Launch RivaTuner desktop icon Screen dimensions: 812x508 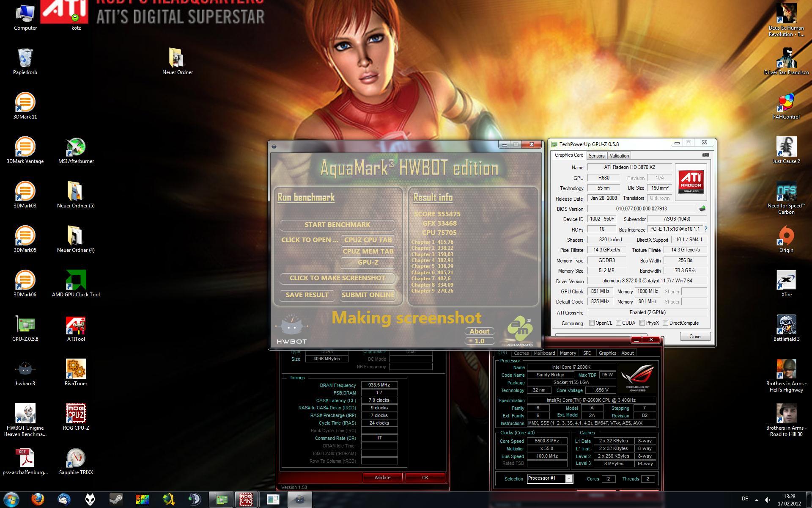tap(76, 373)
